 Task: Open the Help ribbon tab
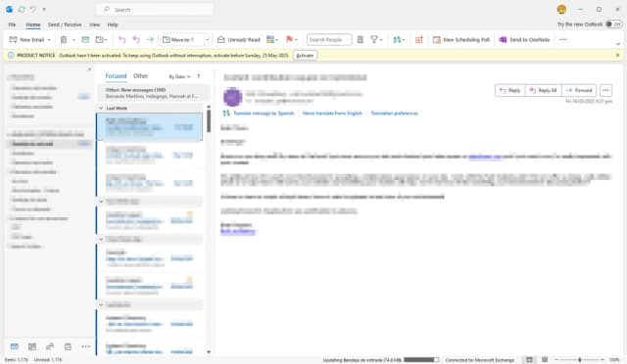click(x=113, y=24)
